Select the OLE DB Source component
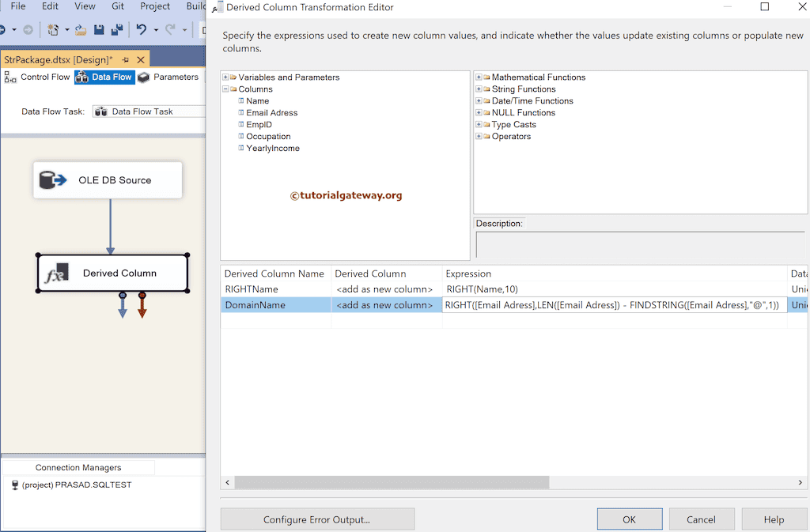Image resolution: width=810 pixels, height=532 pixels. point(107,180)
